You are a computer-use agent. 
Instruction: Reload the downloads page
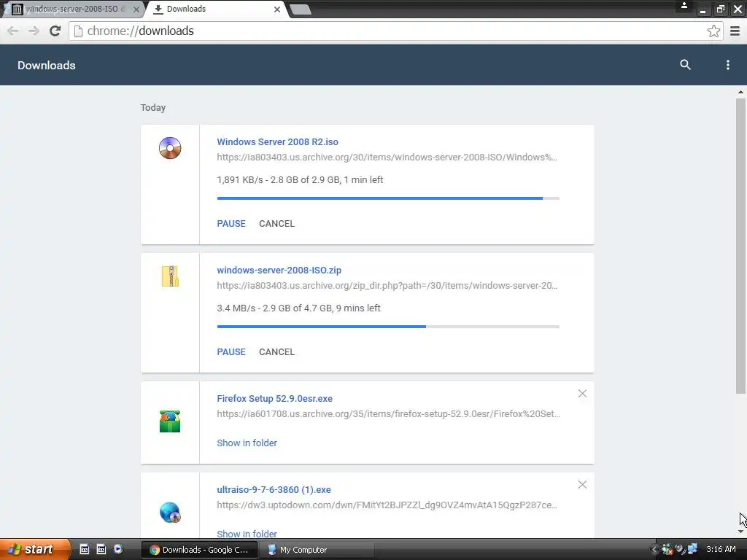(x=55, y=31)
